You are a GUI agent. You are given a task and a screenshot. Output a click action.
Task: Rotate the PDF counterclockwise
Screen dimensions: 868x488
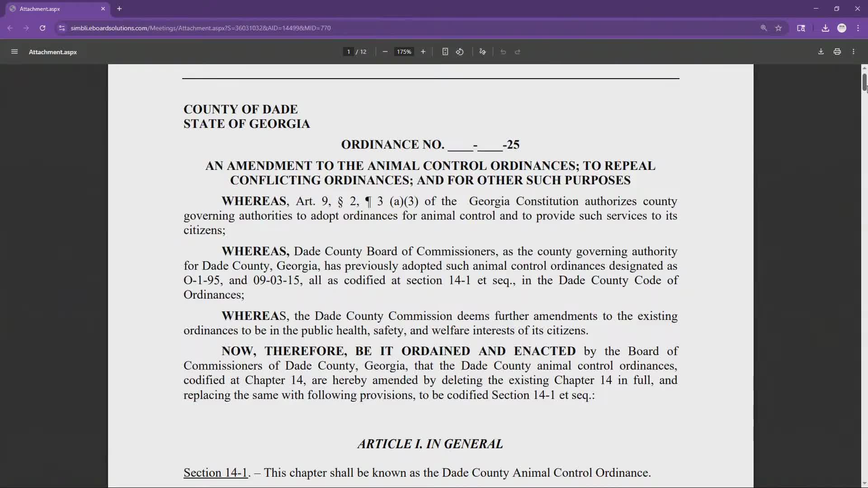pyautogui.click(x=460, y=52)
